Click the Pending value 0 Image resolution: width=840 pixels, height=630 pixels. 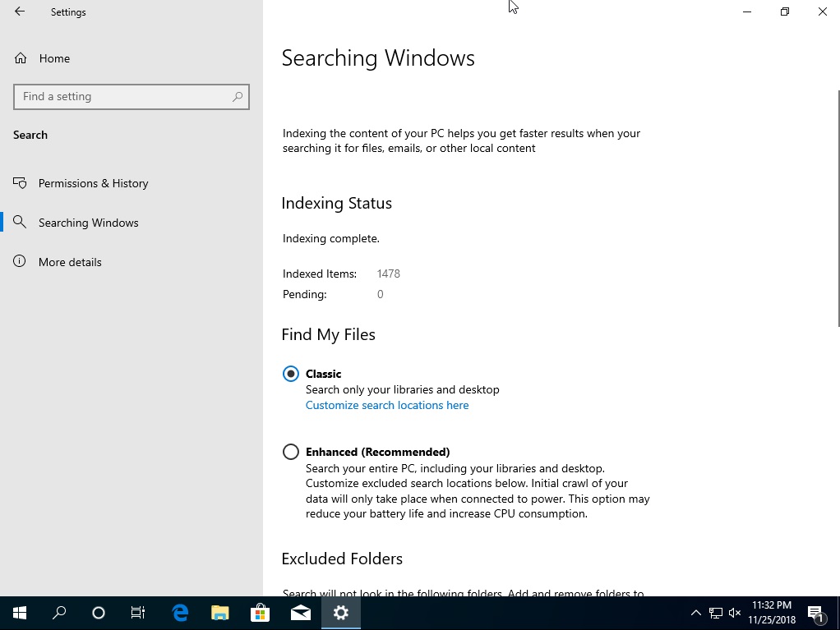[x=380, y=294]
